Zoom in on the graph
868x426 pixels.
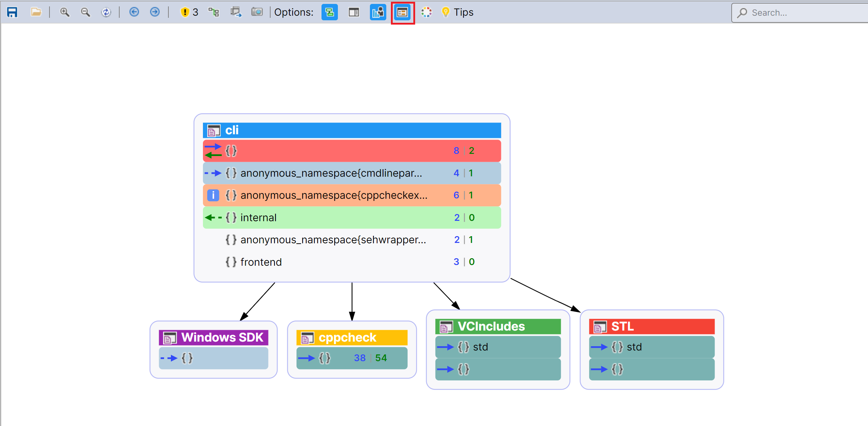click(x=65, y=12)
